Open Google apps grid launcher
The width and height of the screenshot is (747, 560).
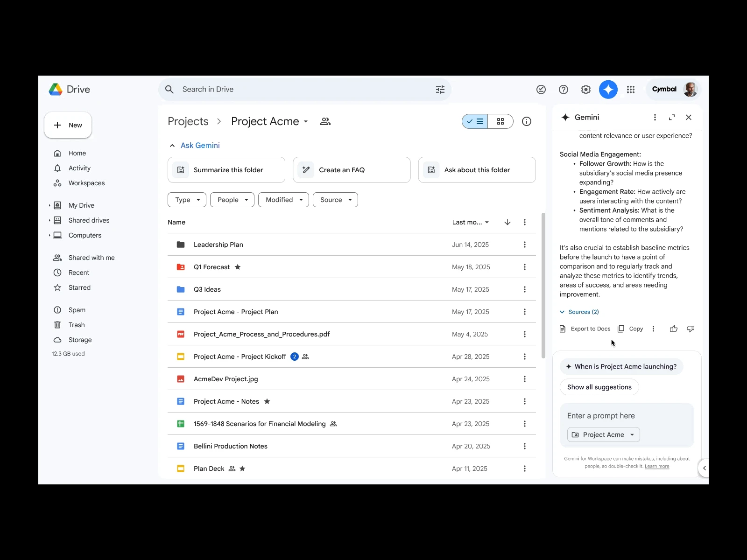pyautogui.click(x=631, y=90)
